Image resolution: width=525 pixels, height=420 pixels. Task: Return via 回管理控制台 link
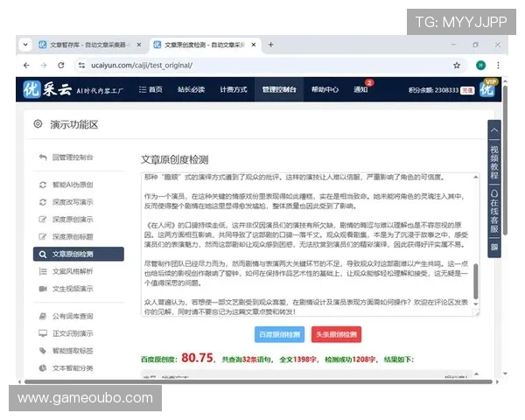tap(66, 157)
